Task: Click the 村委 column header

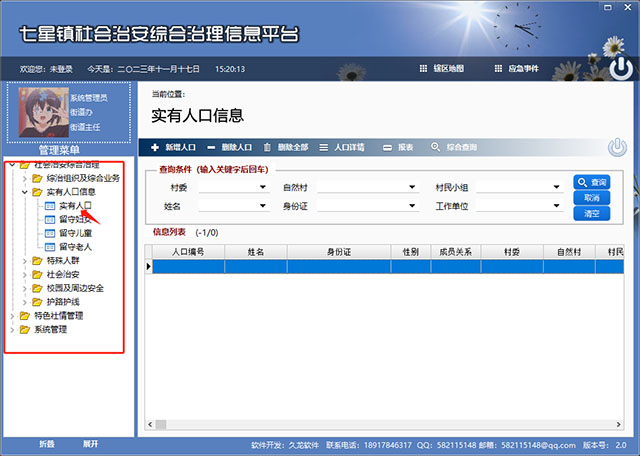Action: [512, 252]
